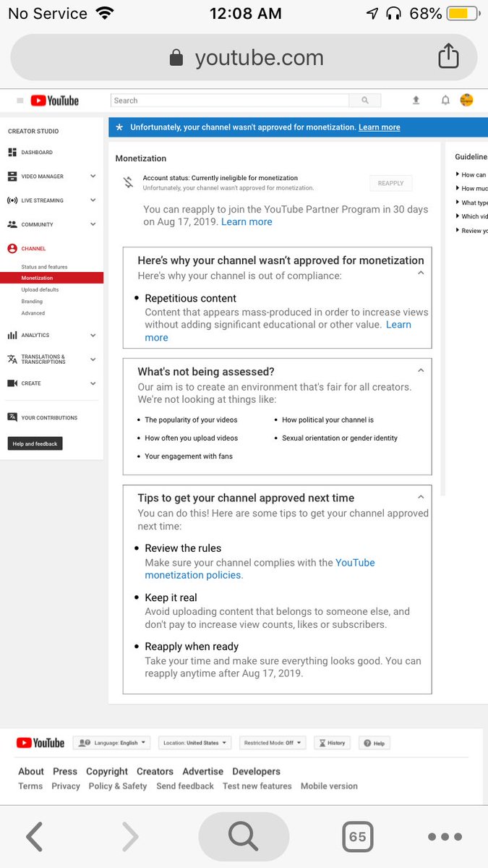Expand Translations & Transcriptions chevron
The image size is (488, 868).
tap(93, 359)
